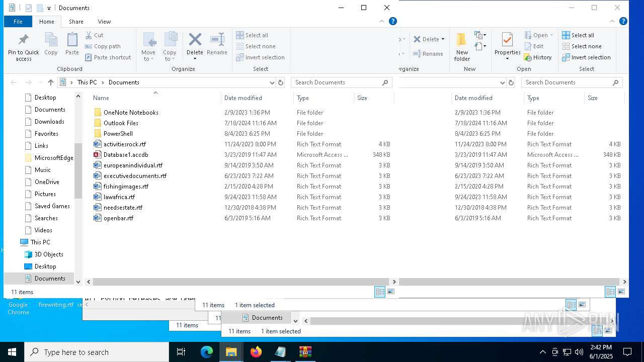Expand the Delete options arrow in front window
Viewport: 644px width, 362px height.
click(195, 59)
